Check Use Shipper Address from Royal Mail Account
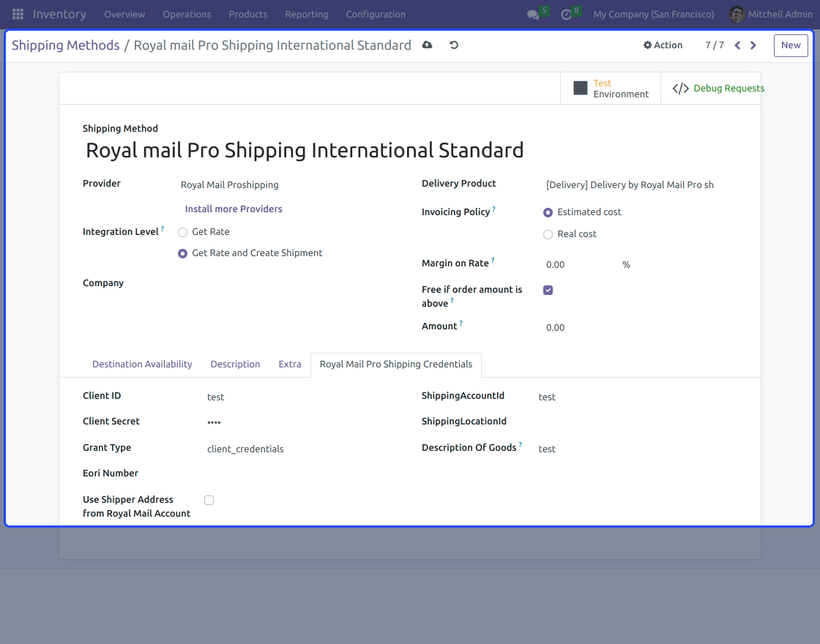Image resolution: width=820 pixels, height=644 pixels. (x=209, y=501)
